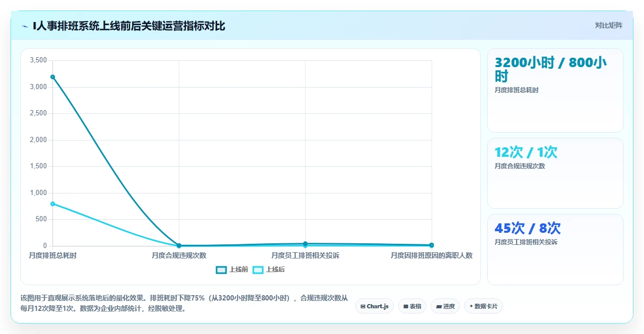Open the 12次 / 1次 stat card
Image resolution: width=644 pixels, height=334 pixels.
click(x=555, y=174)
